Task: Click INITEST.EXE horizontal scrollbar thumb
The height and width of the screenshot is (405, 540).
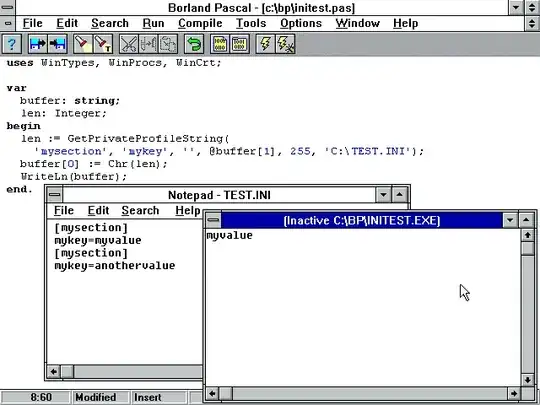Action: (x=226, y=393)
